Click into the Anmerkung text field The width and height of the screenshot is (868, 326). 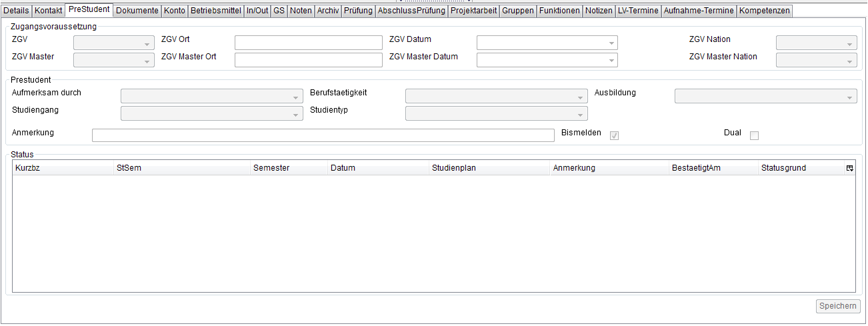[323, 135]
